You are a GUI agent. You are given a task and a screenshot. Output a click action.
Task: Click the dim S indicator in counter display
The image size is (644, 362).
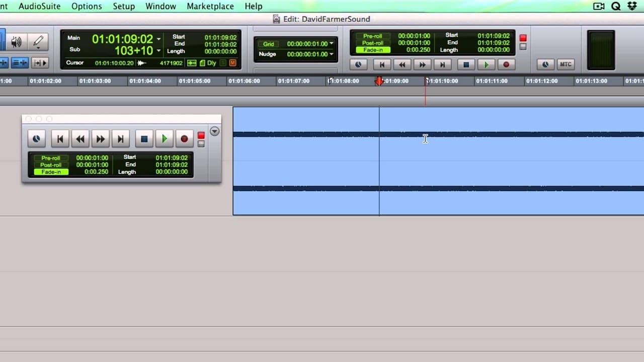223,63
